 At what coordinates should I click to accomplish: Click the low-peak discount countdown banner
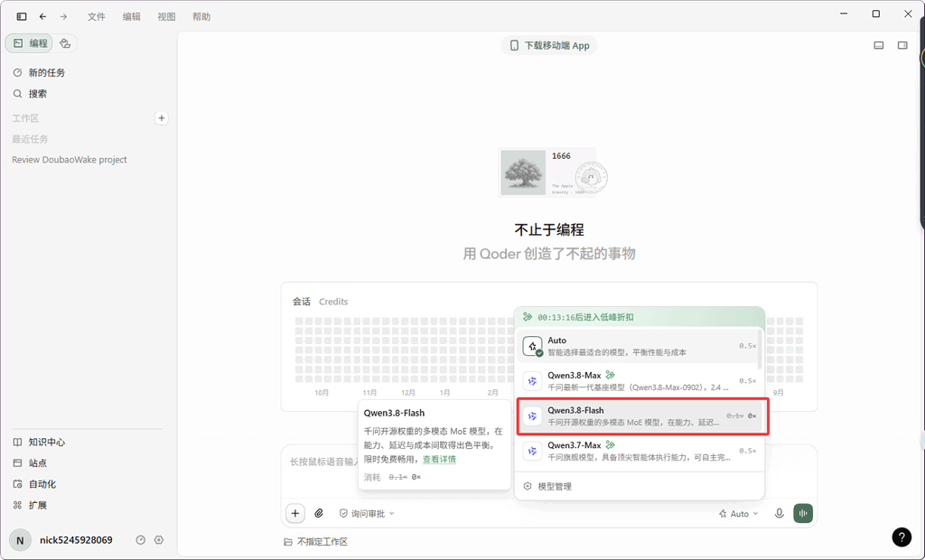(640, 317)
